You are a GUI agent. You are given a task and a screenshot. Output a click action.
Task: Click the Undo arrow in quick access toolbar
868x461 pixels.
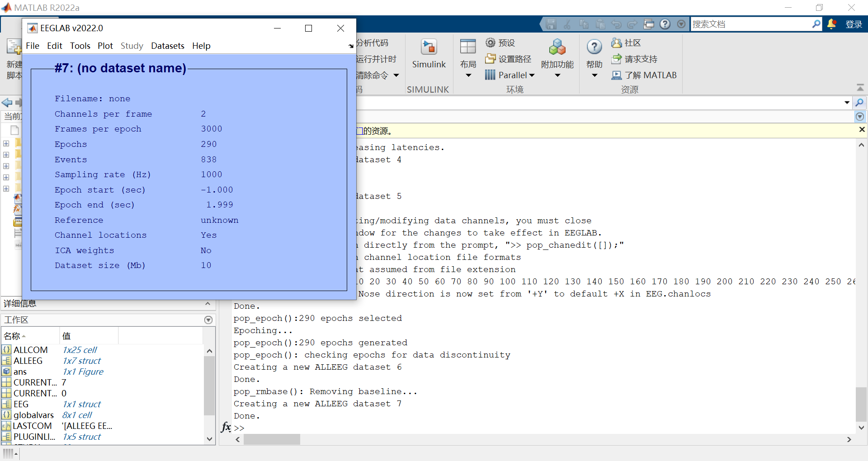616,24
